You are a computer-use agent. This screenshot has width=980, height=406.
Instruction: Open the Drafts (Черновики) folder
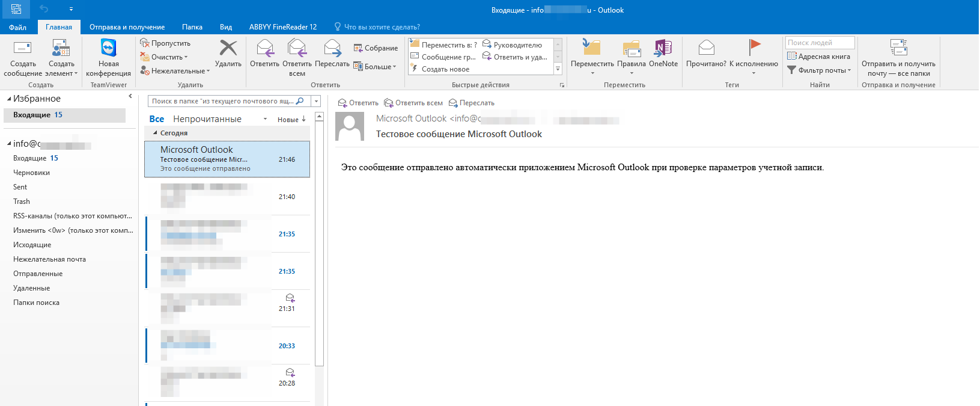tap(31, 173)
